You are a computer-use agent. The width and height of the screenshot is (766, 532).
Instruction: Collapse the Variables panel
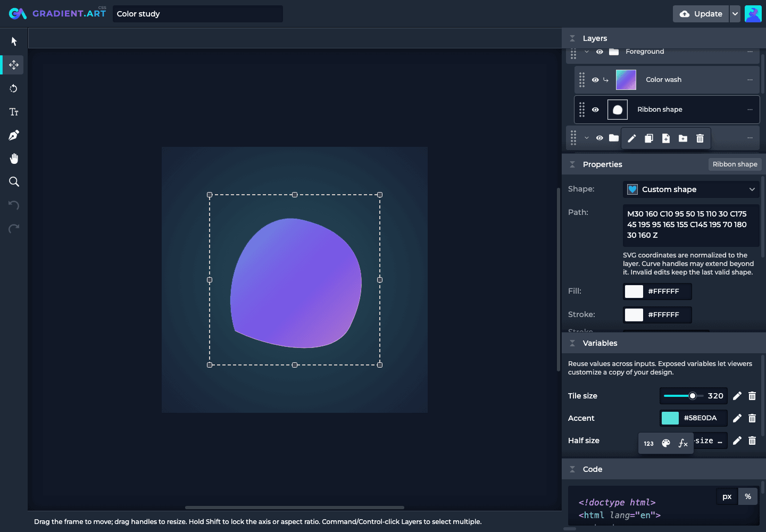[572, 343]
